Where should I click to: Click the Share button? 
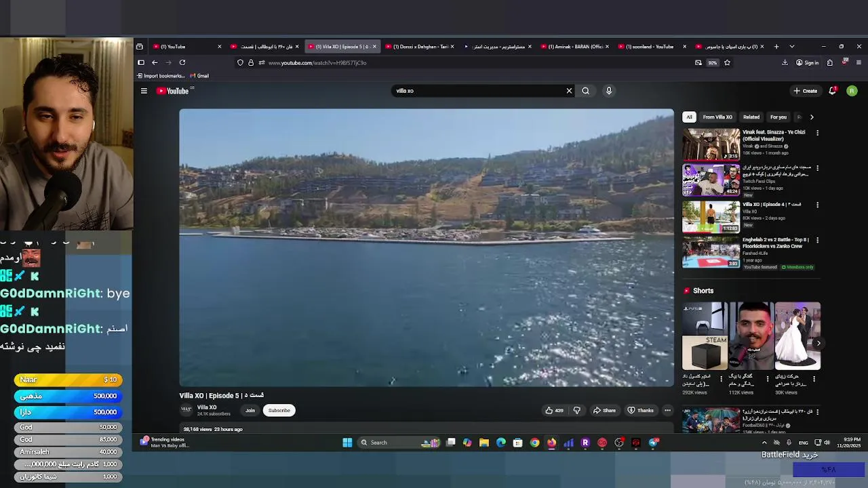click(x=604, y=410)
